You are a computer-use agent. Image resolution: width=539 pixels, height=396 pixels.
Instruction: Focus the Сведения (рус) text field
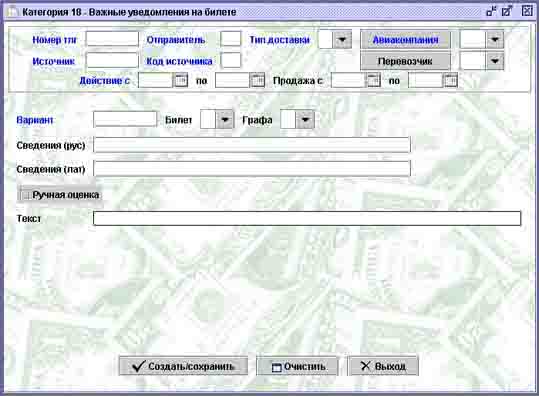(x=252, y=145)
